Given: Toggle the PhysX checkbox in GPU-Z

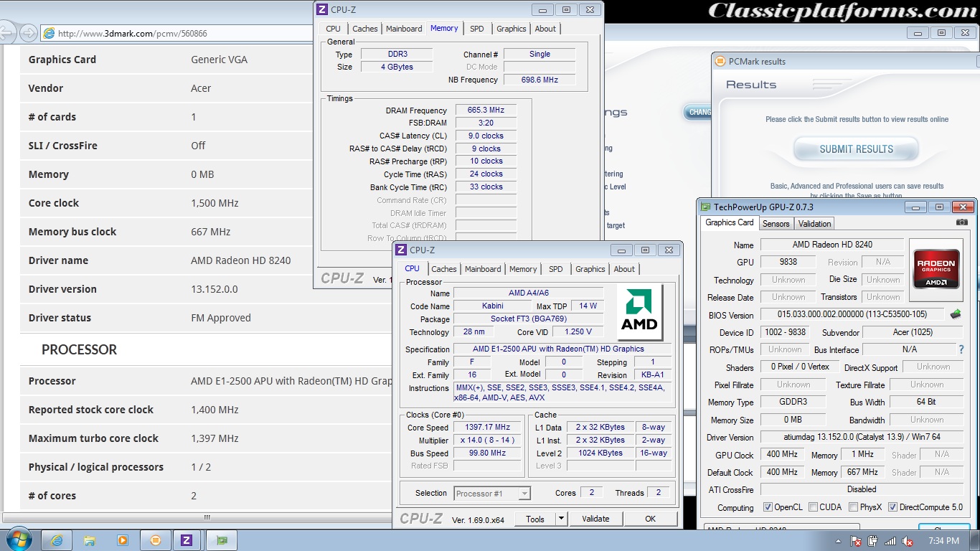Looking at the screenshot, I should [853, 507].
